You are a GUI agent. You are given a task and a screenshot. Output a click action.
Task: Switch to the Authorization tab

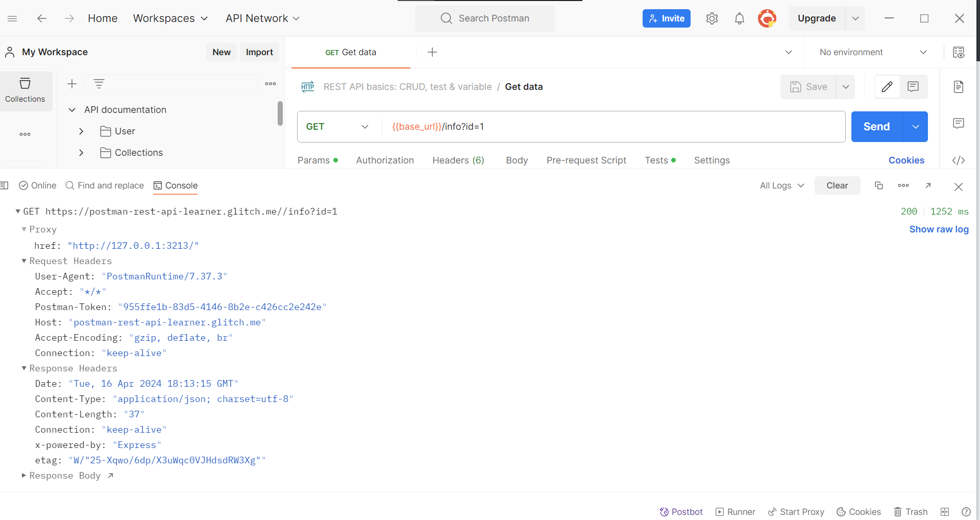(x=385, y=160)
